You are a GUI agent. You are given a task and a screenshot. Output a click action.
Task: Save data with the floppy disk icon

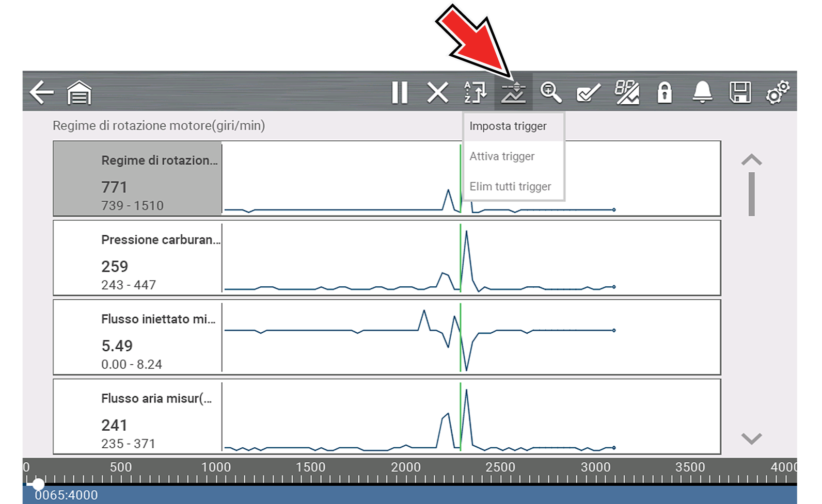pos(740,93)
